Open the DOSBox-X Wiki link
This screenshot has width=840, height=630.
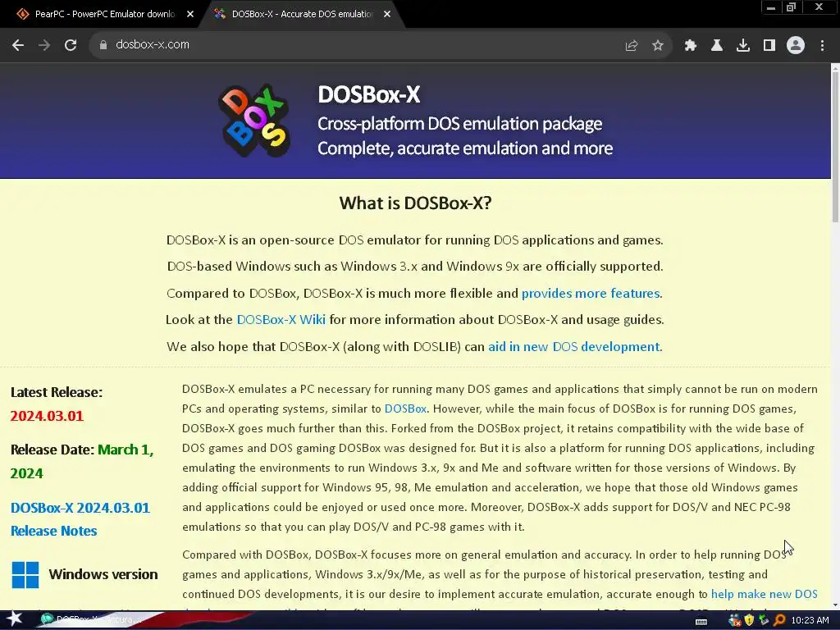281,320
